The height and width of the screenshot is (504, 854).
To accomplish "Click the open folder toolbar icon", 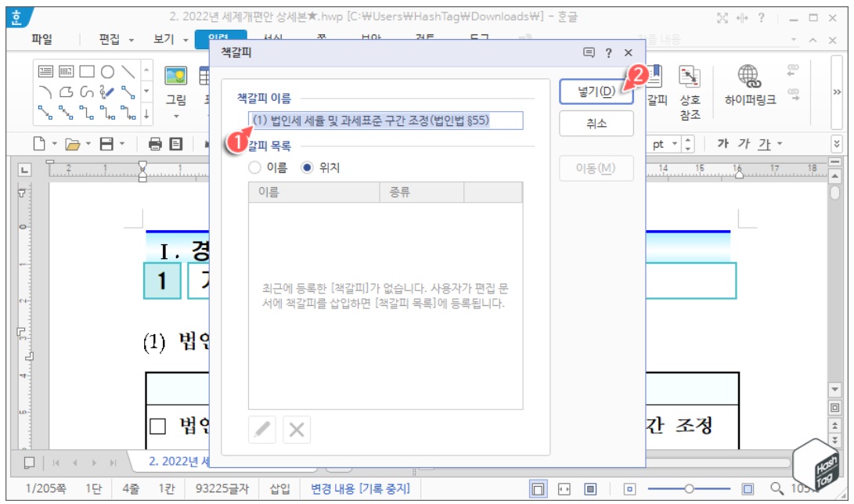I will point(72,144).
